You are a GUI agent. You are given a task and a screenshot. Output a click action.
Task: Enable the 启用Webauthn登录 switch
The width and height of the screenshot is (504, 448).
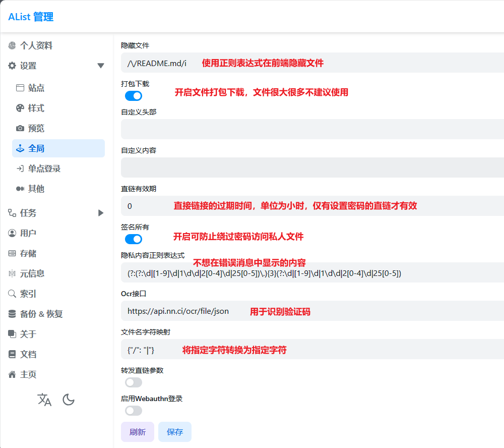134,411
